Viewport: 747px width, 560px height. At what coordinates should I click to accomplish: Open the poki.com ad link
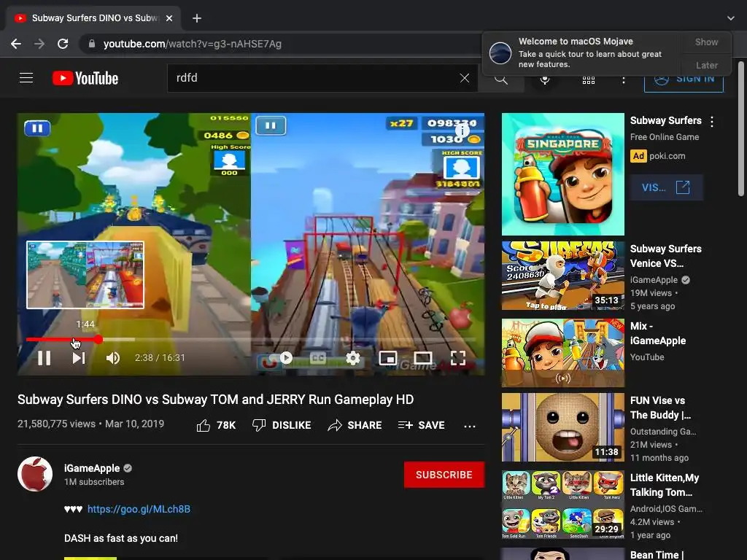click(x=667, y=156)
